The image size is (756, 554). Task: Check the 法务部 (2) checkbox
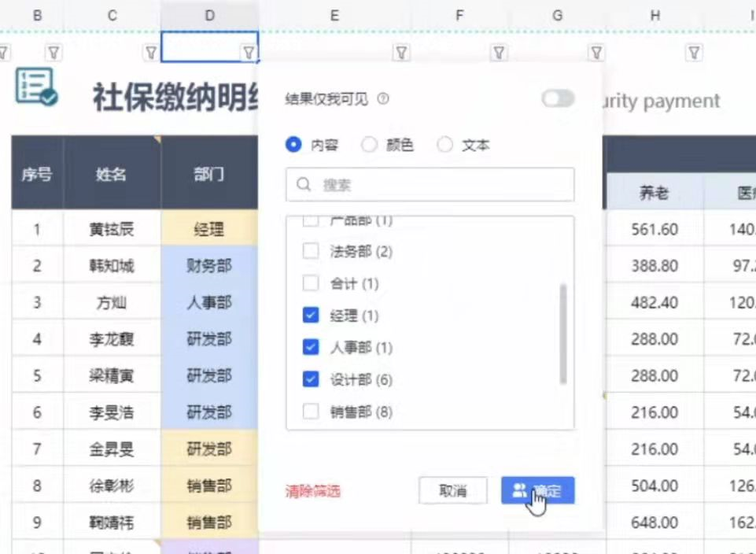pos(311,251)
